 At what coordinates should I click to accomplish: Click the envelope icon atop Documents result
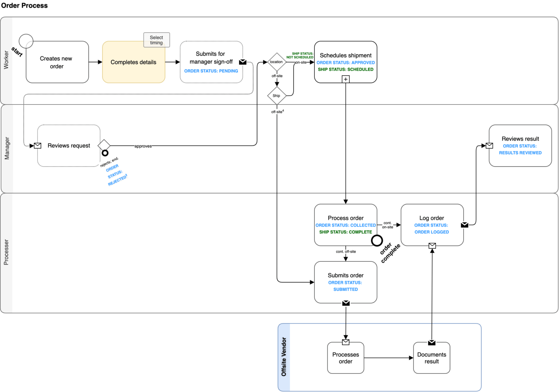click(432, 342)
